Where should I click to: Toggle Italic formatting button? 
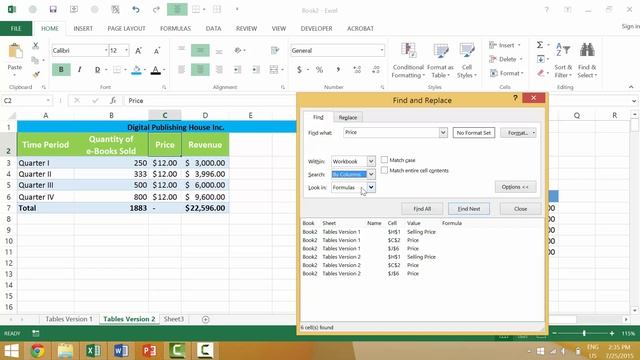pos(80,70)
